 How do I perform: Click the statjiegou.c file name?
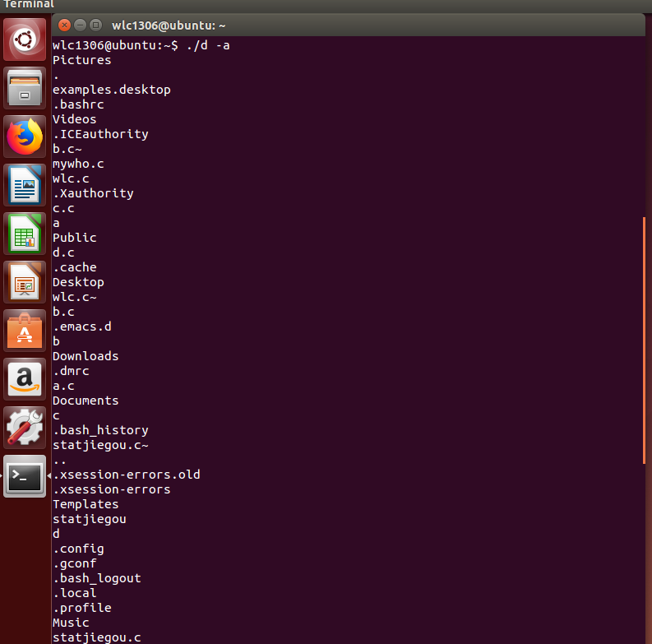(x=96, y=637)
